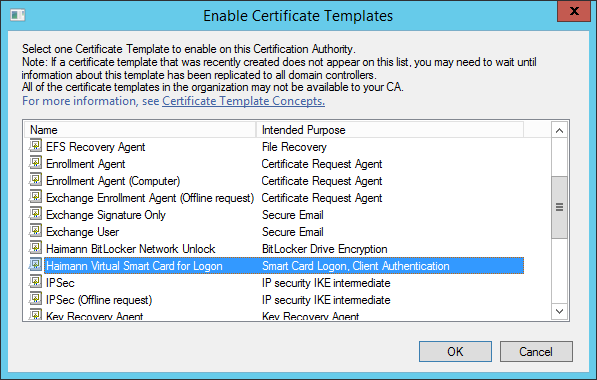Viewport: 597px width, 380px height.
Task: Click the IPSec template icon
Action: pos(35,282)
